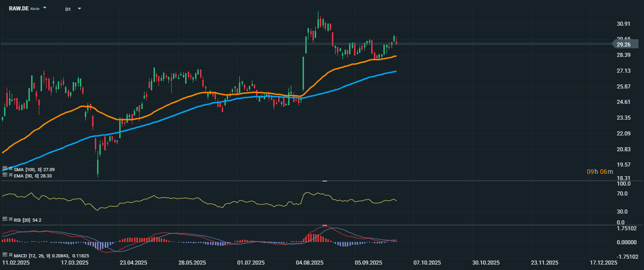
Task: Click the 17.03.2025 date on time axis
Action: pos(75,263)
